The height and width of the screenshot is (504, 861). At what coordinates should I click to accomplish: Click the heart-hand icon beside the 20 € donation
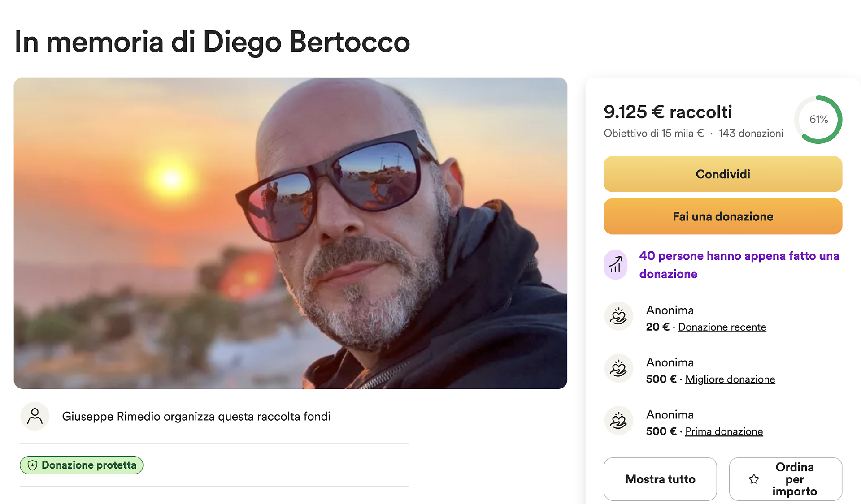[619, 316]
